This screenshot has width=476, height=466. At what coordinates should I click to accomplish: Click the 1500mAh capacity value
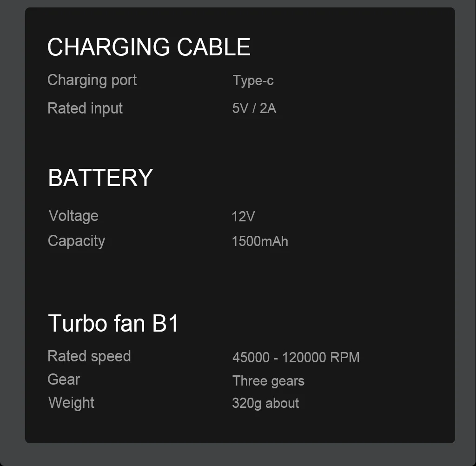click(260, 241)
